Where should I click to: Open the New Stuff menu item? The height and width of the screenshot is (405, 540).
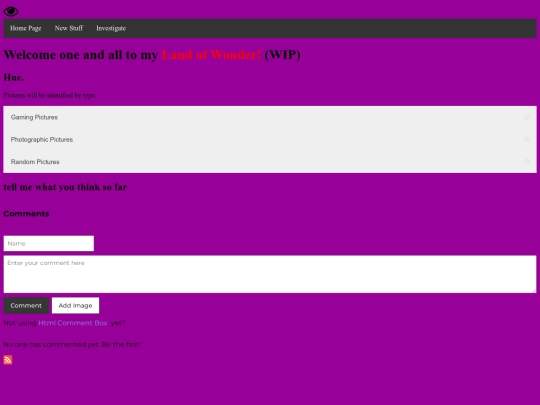pos(69,28)
